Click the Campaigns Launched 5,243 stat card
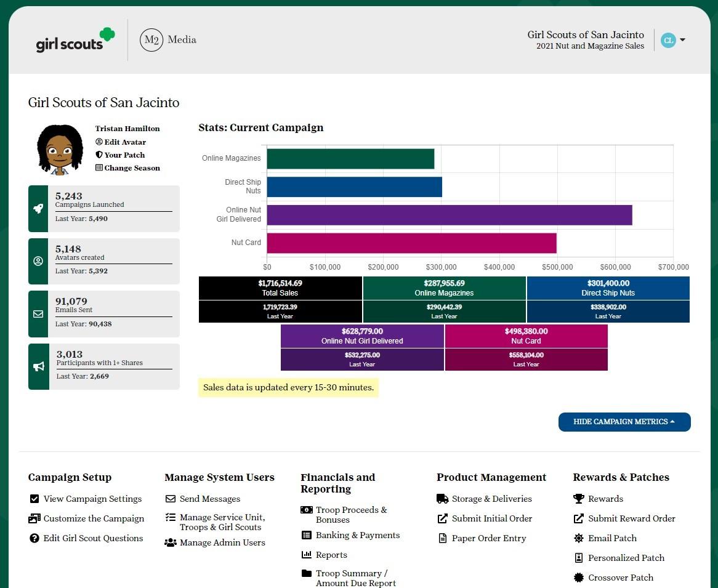Image resolution: width=718 pixels, height=588 pixels. click(104, 208)
